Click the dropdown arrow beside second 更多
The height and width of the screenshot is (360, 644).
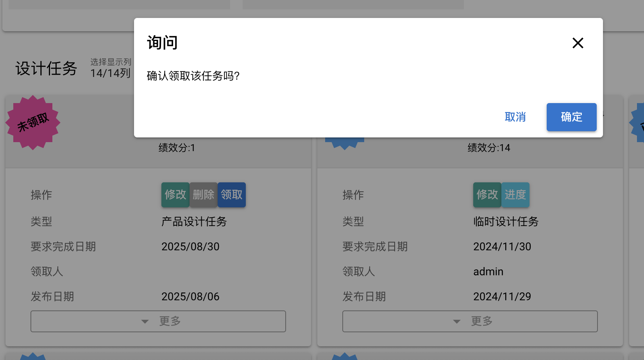tap(457, 322)
